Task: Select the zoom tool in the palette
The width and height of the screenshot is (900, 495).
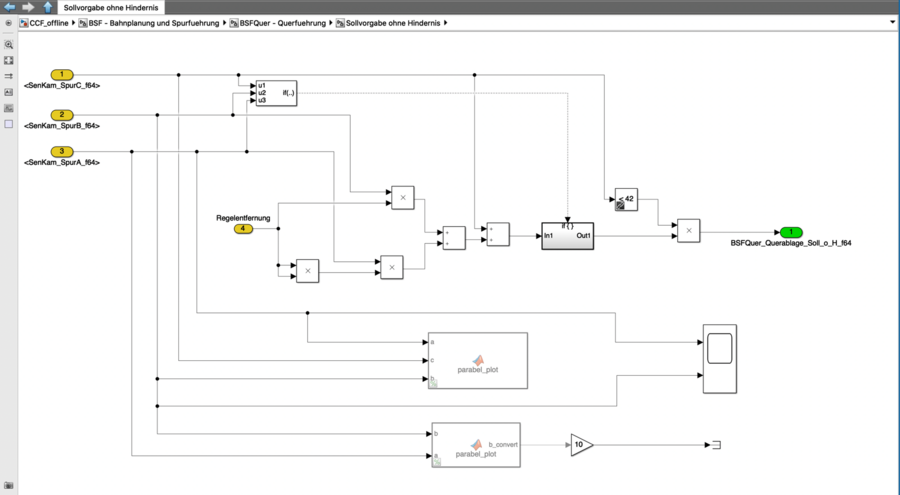Action: pos(9,45)
